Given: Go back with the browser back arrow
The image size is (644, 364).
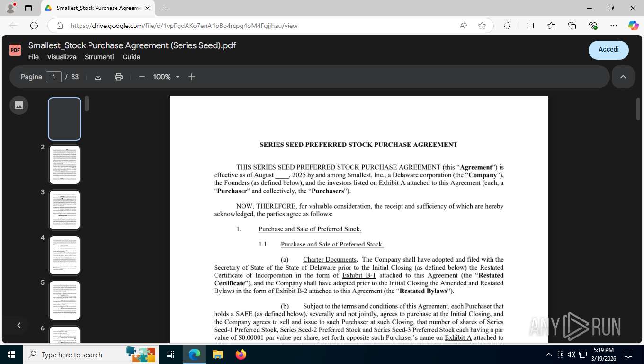Looking at the screenshot, I should (x=13, y=26).
